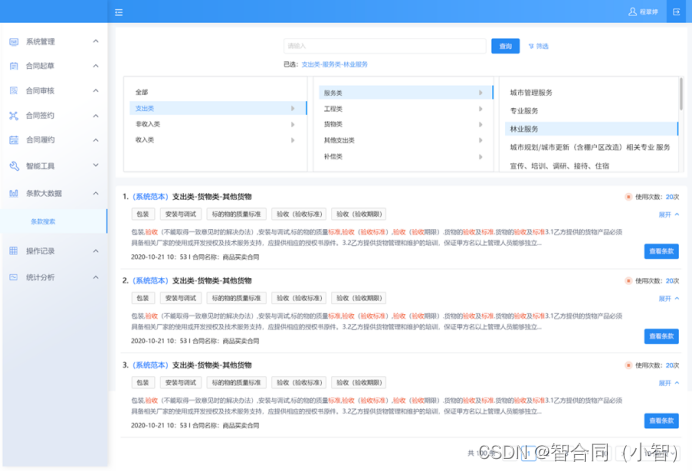The height and width of the screenshot is (472, 693).
Task: Click the search text input field
Action: (385, 46)
